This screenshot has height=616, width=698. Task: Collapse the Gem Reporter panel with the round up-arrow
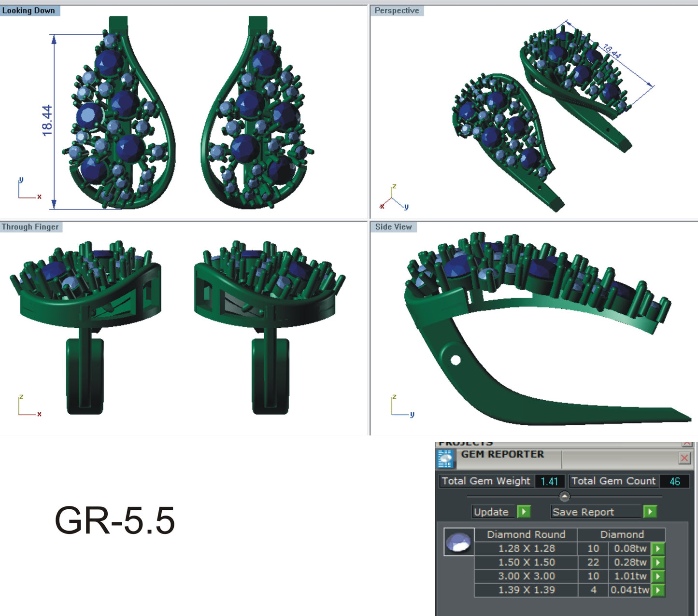(x=564, y=496)
